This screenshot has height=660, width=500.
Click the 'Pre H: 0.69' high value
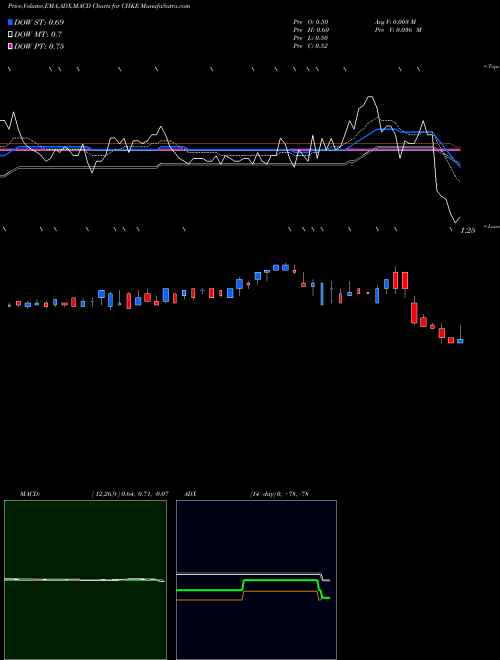point(311,30)
